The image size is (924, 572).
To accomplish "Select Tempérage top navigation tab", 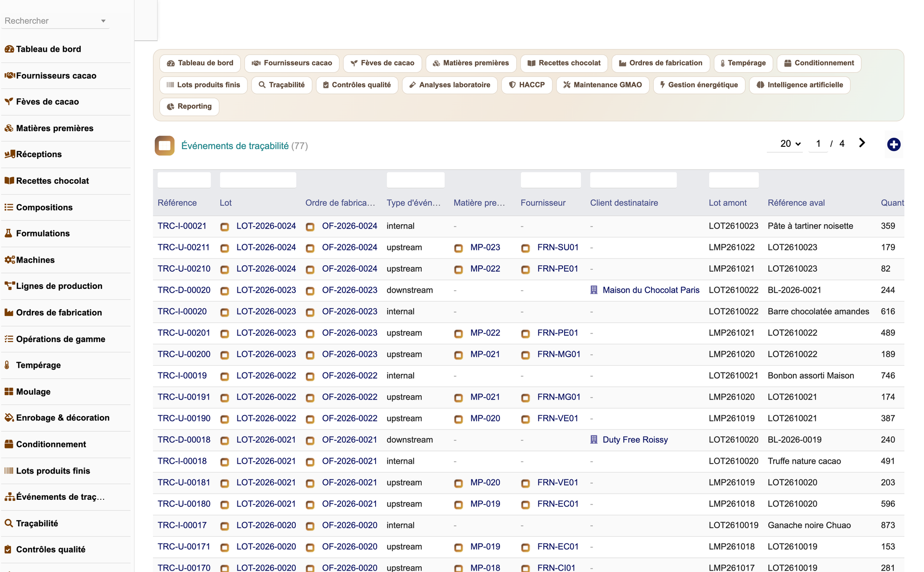I will click(x=743, y=63).
